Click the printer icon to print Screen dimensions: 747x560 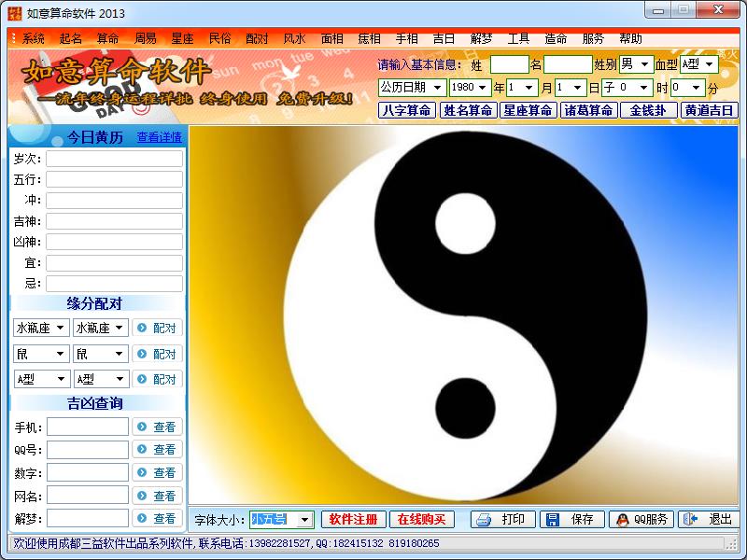pyautogui.click(x=483, y=520)
